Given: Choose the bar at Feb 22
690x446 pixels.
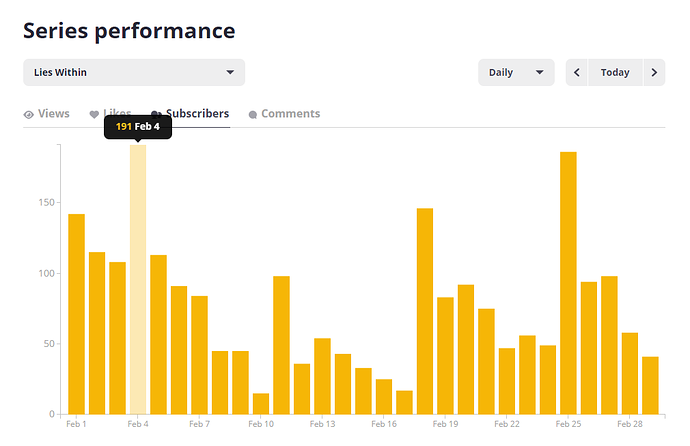Looking at the screenshot, I should (x=507, y=381).
